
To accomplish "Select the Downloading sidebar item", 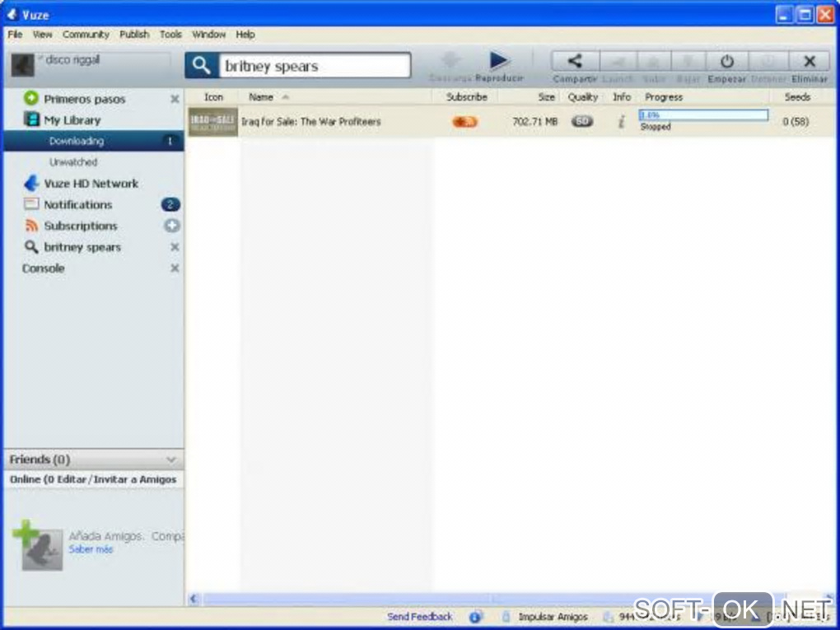I will tap(94, 141).
